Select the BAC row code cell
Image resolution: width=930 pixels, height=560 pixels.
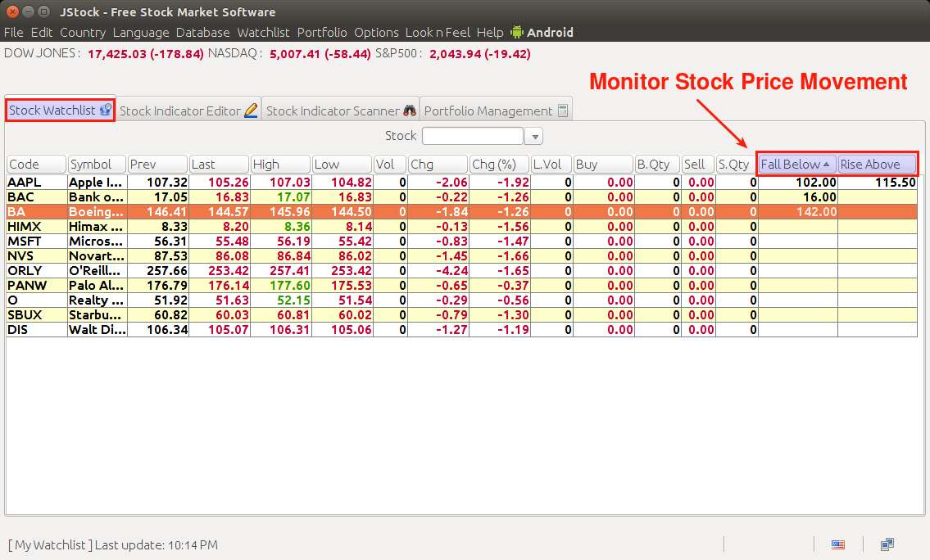click(x=37, y=197)
